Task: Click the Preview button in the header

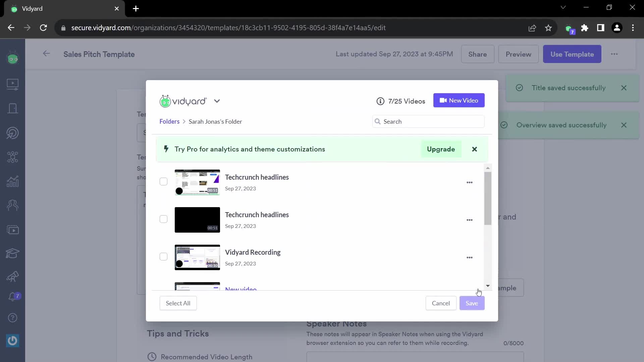Action: click(x=518, y=54)
